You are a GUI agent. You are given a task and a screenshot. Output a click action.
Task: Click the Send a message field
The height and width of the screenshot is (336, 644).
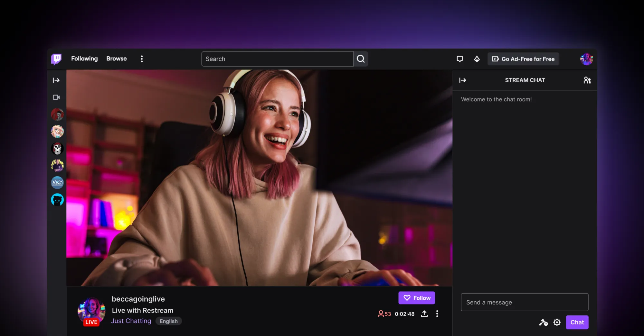[524, 302]
